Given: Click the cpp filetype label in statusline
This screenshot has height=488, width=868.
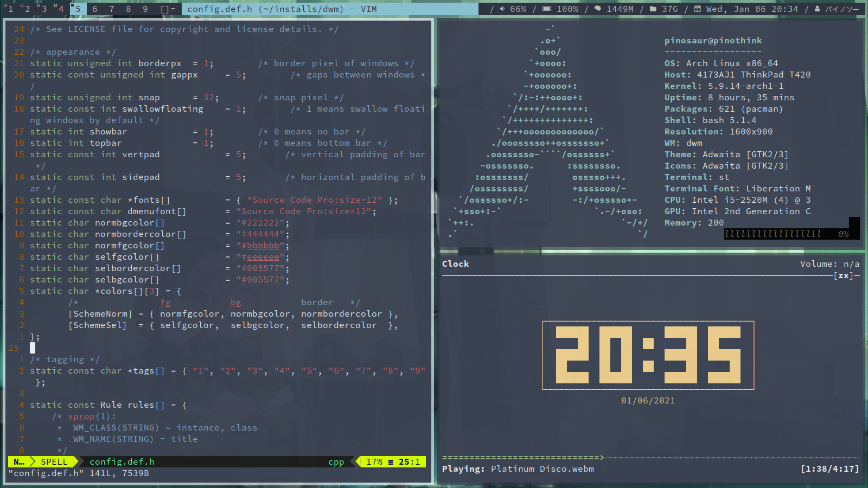Looking at the screenshot, I should coord(336,462).
